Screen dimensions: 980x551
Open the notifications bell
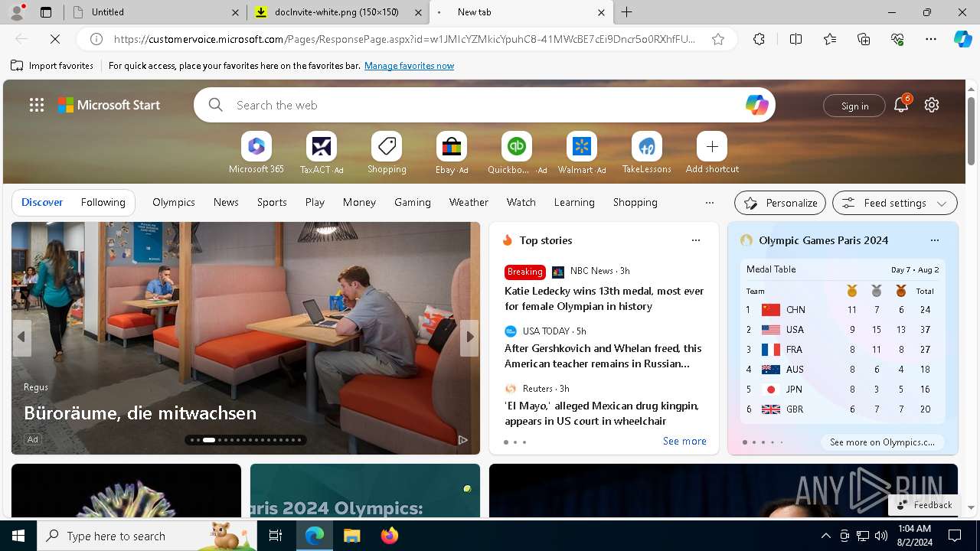901,106
